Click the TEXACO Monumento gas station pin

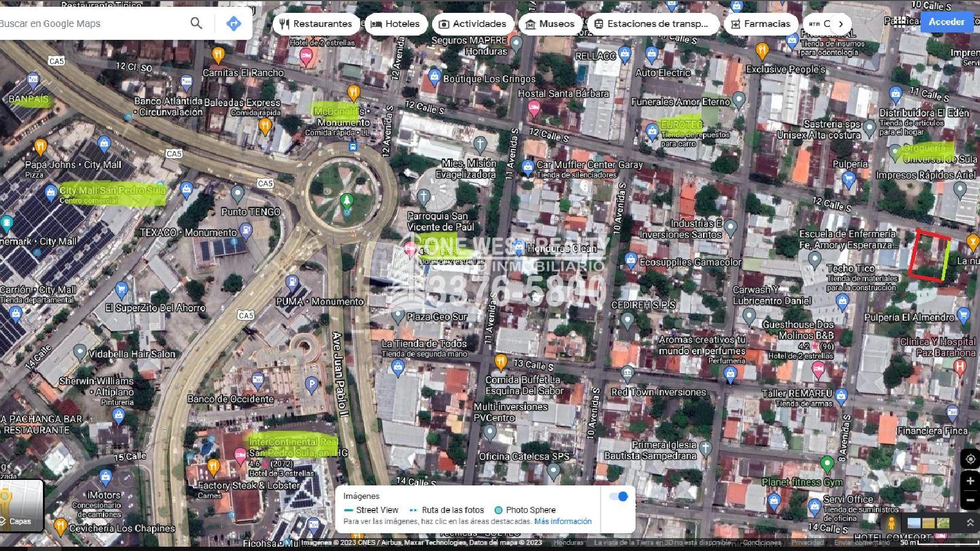coord(246,231)
